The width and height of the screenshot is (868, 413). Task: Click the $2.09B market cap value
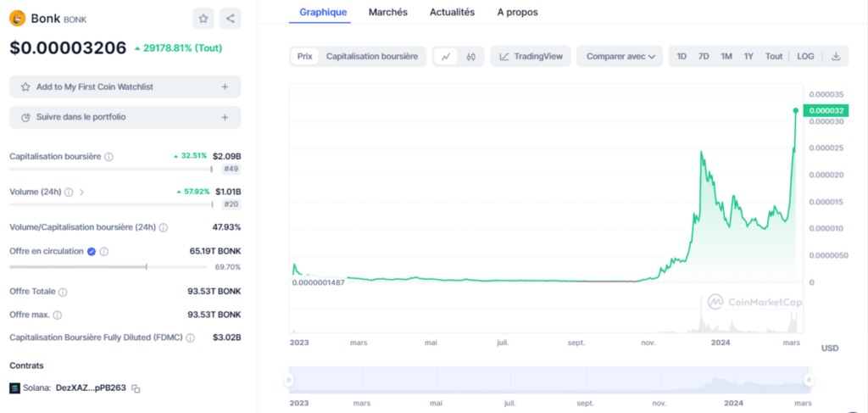click(x=227, y=156)
